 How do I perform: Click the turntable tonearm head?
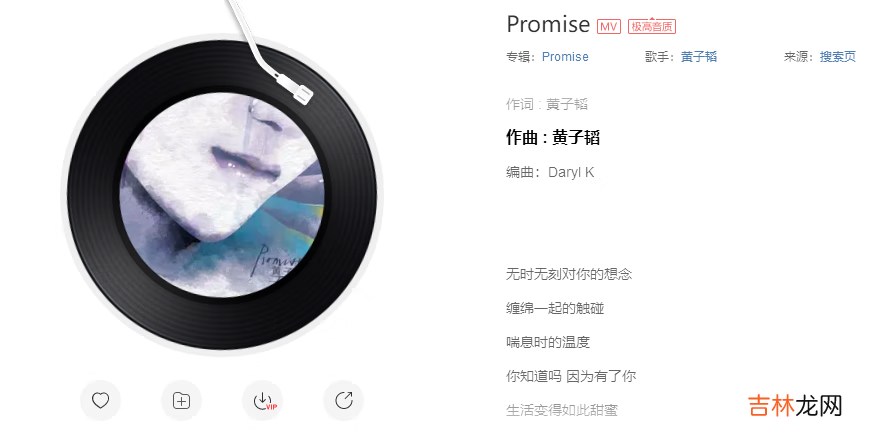click(301, 93)
